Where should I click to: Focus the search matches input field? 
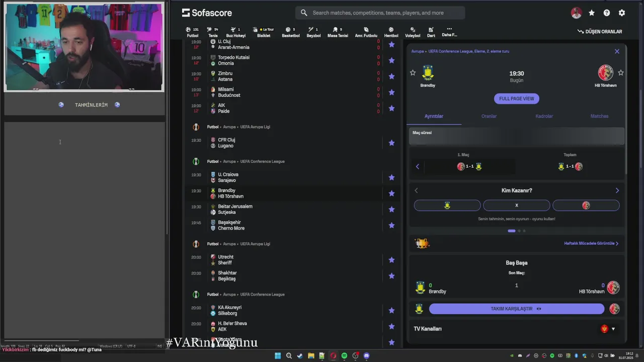click(x=380, y=13)
